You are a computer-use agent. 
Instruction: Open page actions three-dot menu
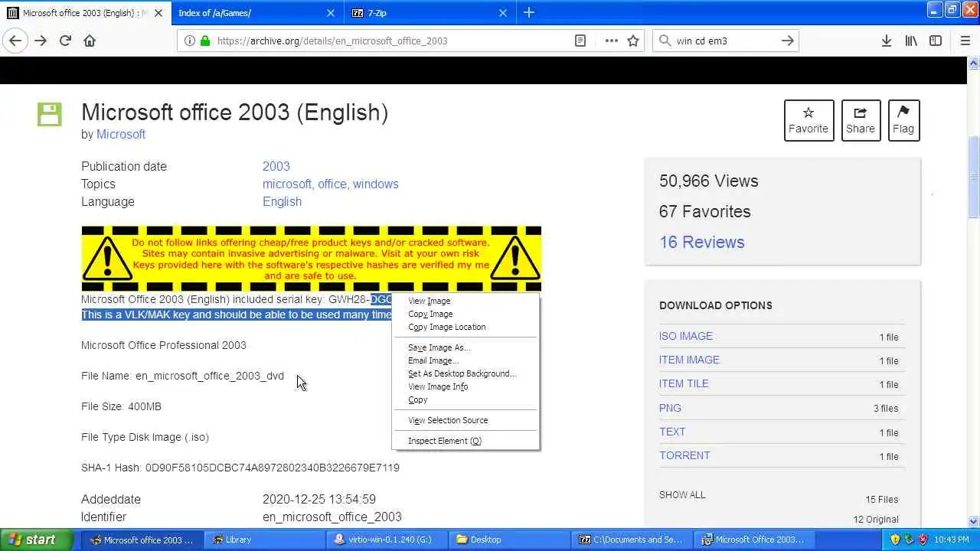[611, 41]
